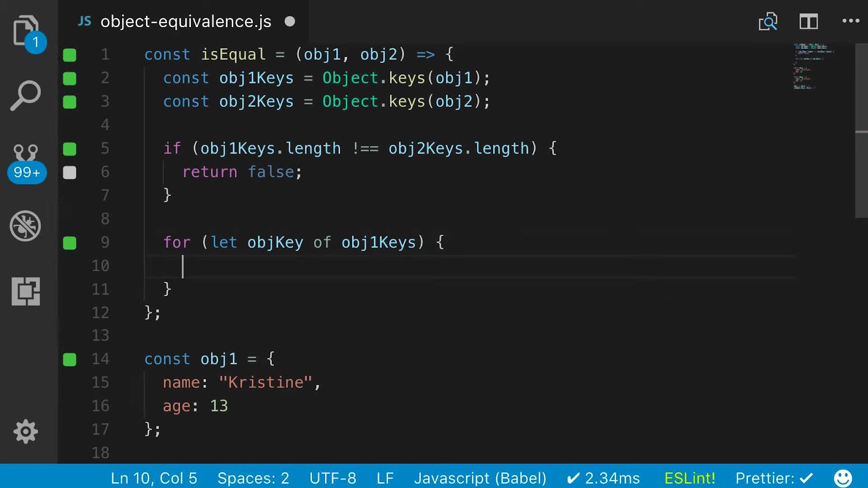
Task: Click the minimap code overview
Action: (x=814, y=66)
